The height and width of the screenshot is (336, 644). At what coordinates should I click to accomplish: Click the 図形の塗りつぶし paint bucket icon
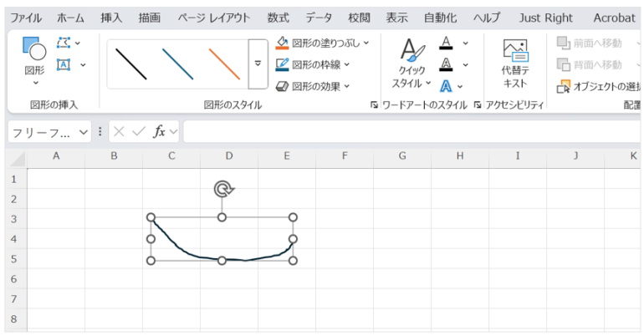click(x=282, y=43)
